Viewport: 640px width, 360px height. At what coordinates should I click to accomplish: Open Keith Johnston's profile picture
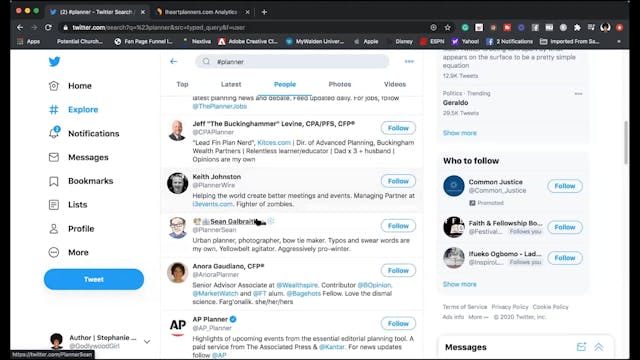pos(178,183)
